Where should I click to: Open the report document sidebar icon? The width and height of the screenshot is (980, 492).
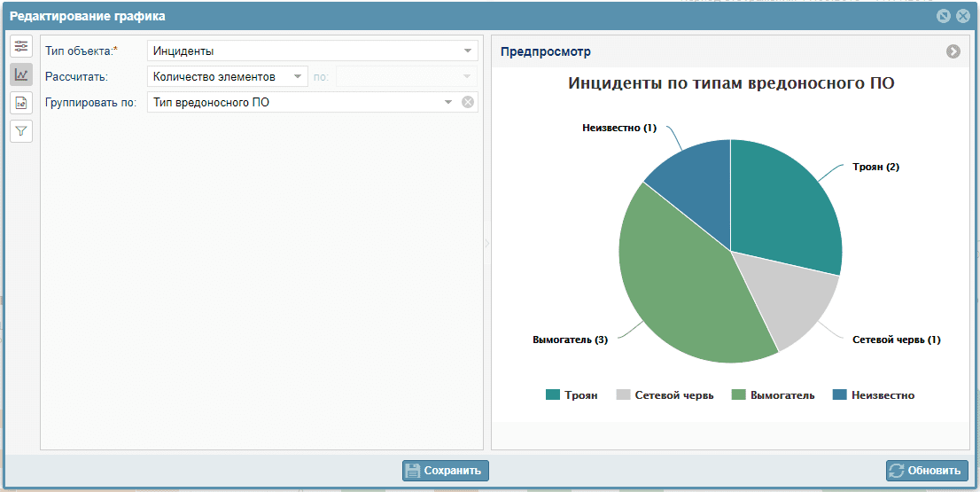tap(21, 103)
